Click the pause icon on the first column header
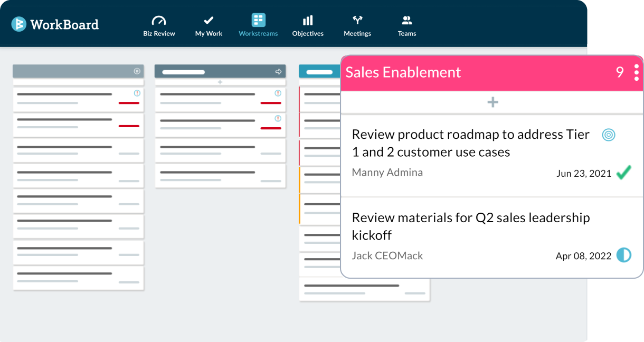This screenshot has height=342, width=644. click(x=137, y=71)
